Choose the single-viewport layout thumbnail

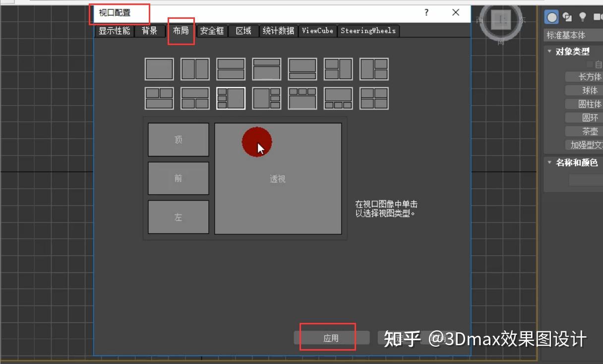pyautogui.click(x=159, y=69)
